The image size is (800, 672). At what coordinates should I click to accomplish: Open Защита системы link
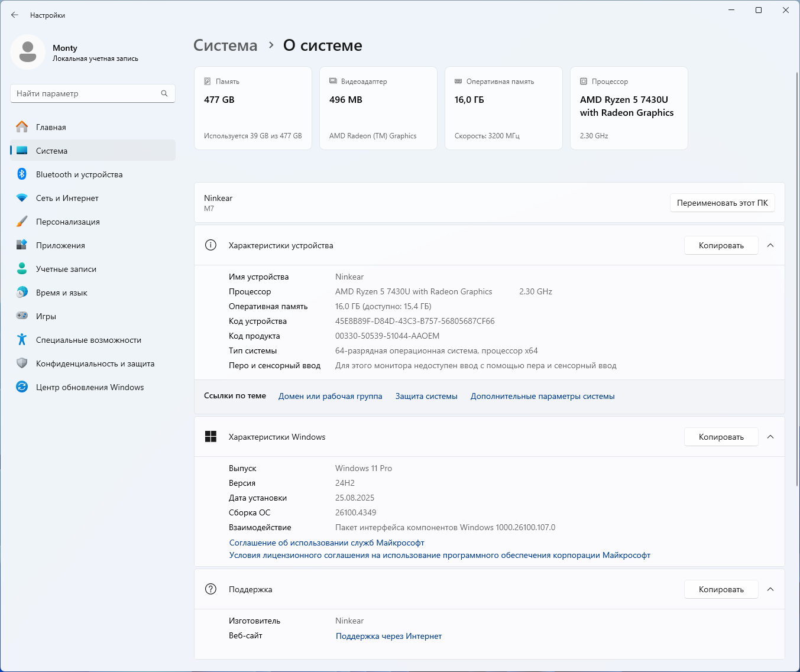pyautogui.click(x=426, y=396)
